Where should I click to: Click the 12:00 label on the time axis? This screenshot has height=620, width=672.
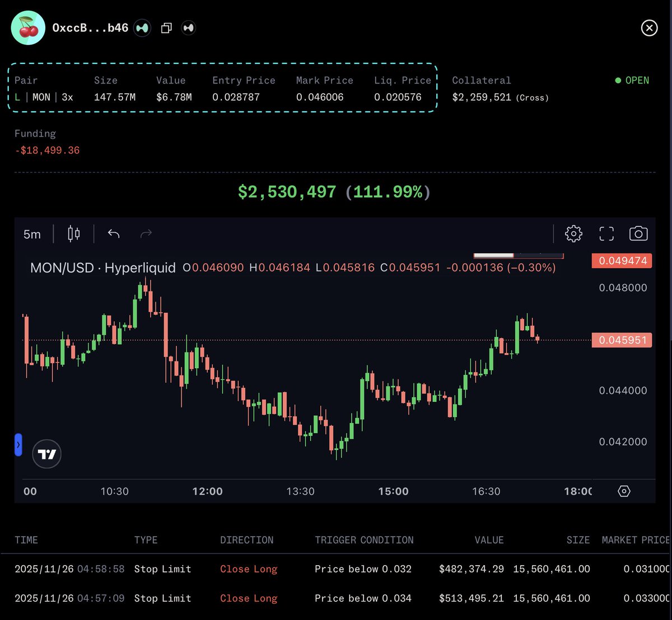tap(207, 491)
